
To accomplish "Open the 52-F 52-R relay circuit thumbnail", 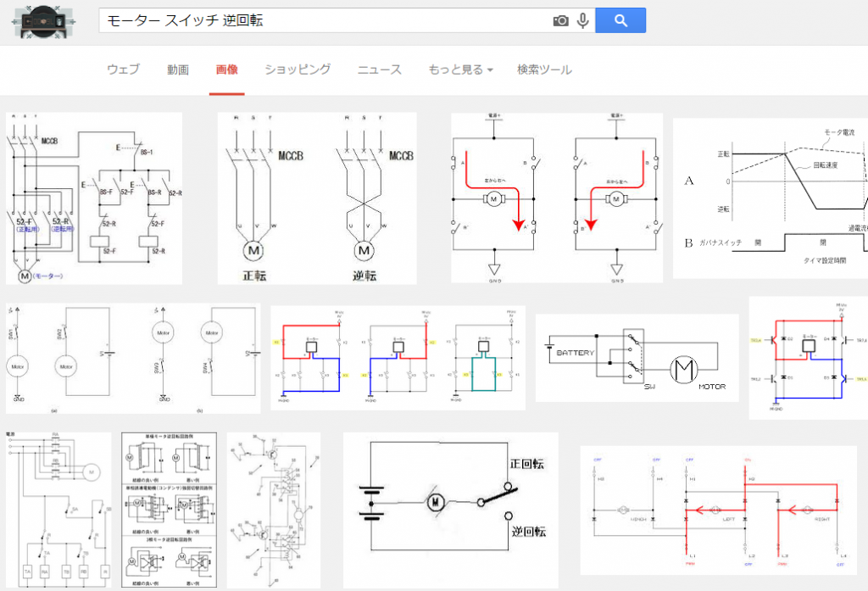I will coord(94,198).
